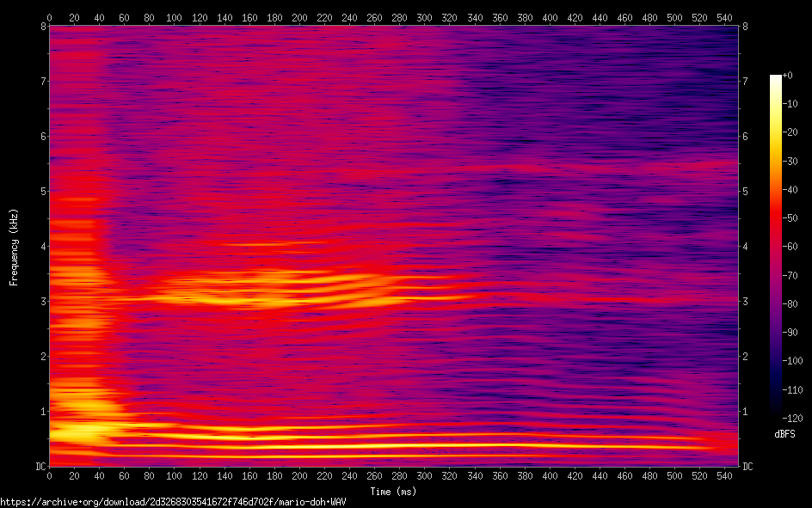
Task: Click the 100 ms tick on top time axis
Action: [175, 17]
